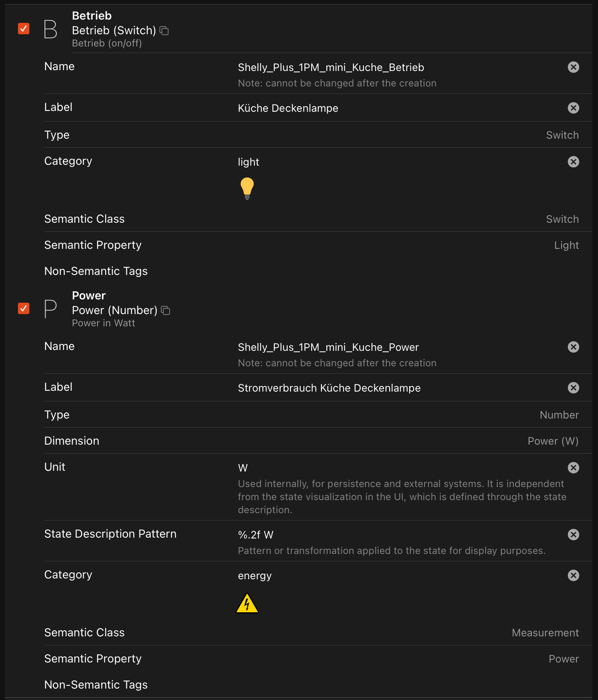Open the Dimension selector showing Power (W)

click(x=553, y=441)
